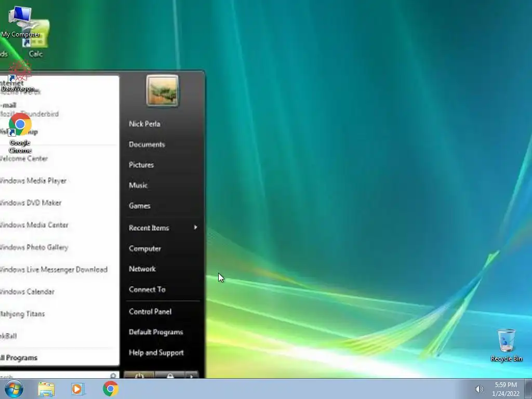Open the E-mail Mozilla Thunderbird entry
Viewport: 532px width, 399px height.
pos(29,109)
